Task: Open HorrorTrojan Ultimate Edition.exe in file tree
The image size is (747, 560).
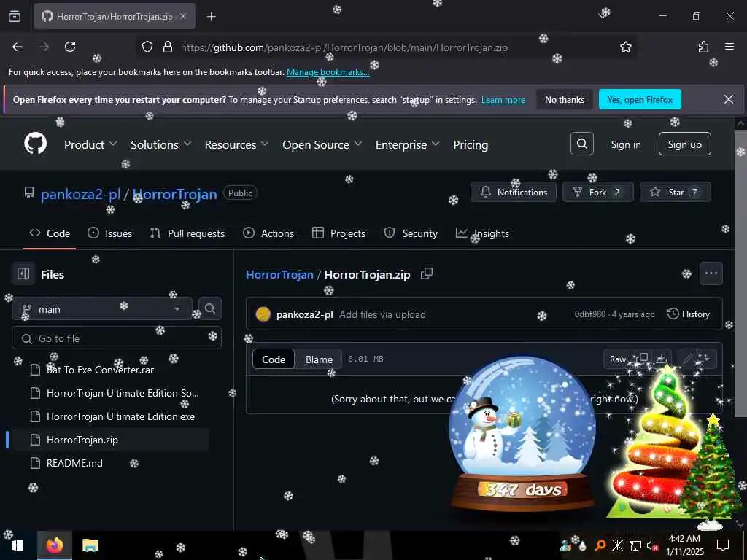Action: 120,416
